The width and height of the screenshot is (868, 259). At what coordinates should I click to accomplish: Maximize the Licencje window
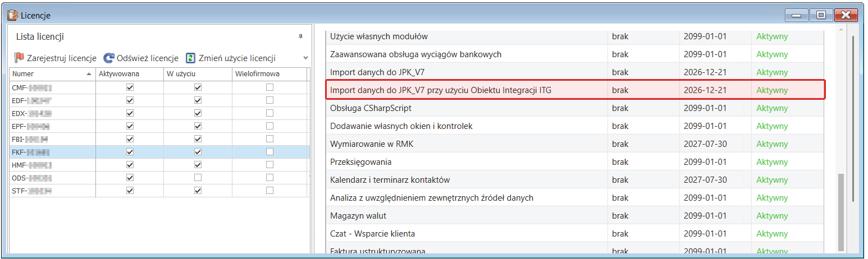[x=821, y=15]
